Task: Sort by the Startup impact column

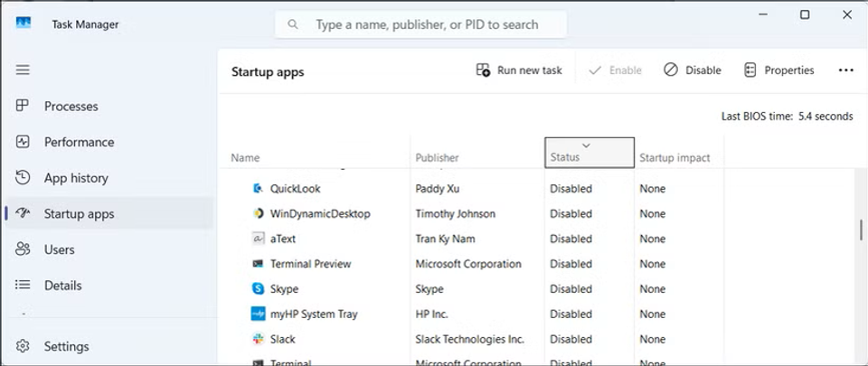Action: point(675,157)
